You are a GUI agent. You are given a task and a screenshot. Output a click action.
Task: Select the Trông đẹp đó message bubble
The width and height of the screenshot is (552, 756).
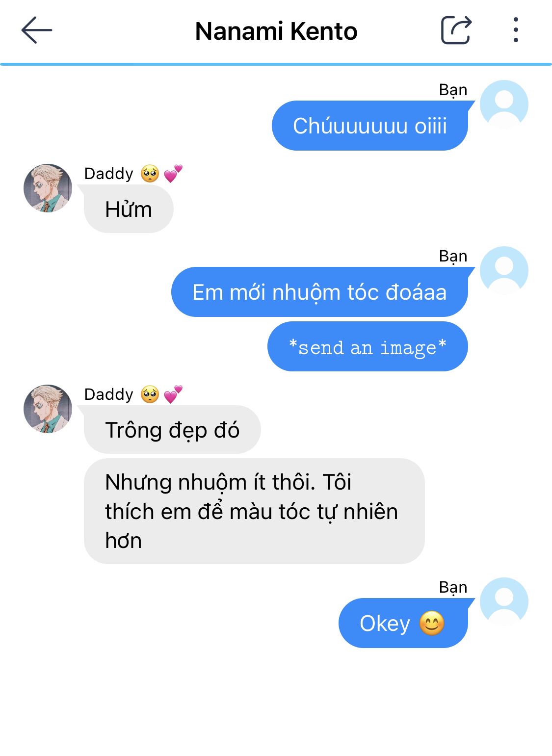click(x=172, y=430)
